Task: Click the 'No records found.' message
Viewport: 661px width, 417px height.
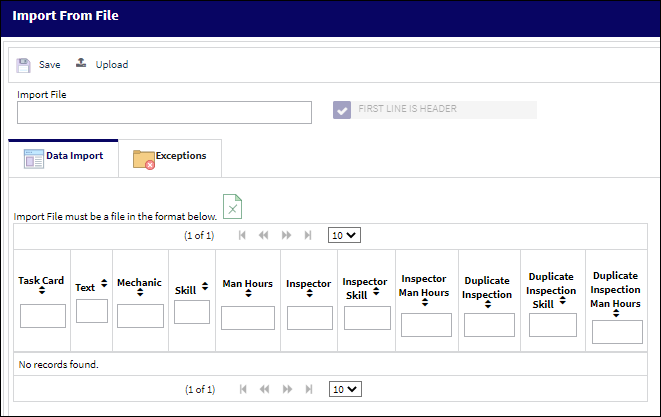Action: click(x=58, y=364)
